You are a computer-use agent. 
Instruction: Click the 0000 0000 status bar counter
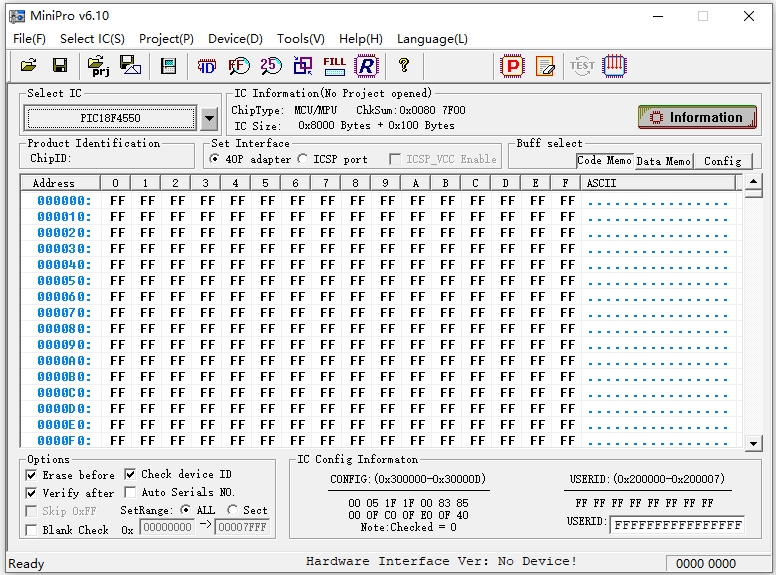706,564
